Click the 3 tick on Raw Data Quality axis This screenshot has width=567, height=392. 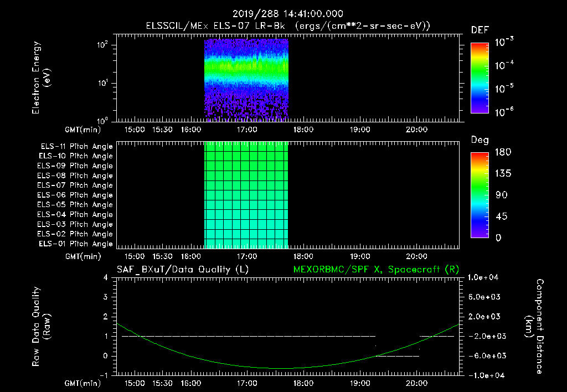(106, 297)
